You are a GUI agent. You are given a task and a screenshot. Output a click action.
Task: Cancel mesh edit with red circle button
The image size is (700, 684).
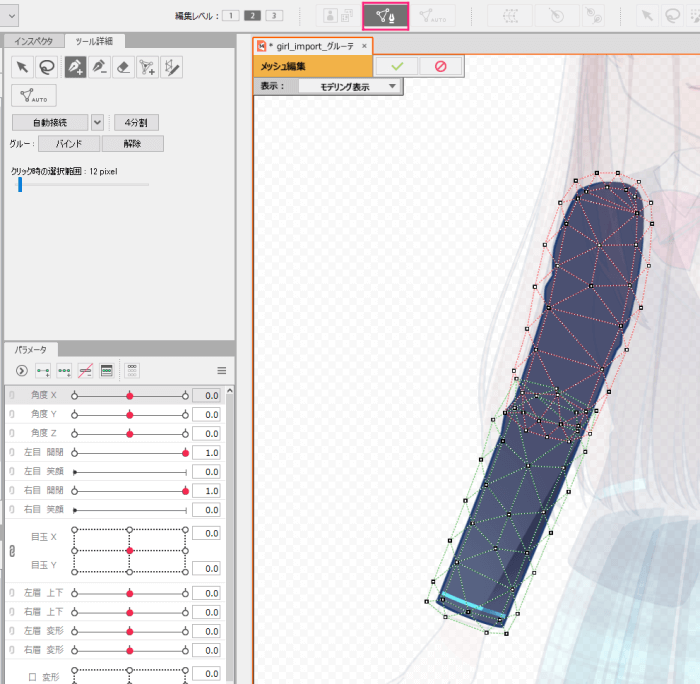pos(440,66)
